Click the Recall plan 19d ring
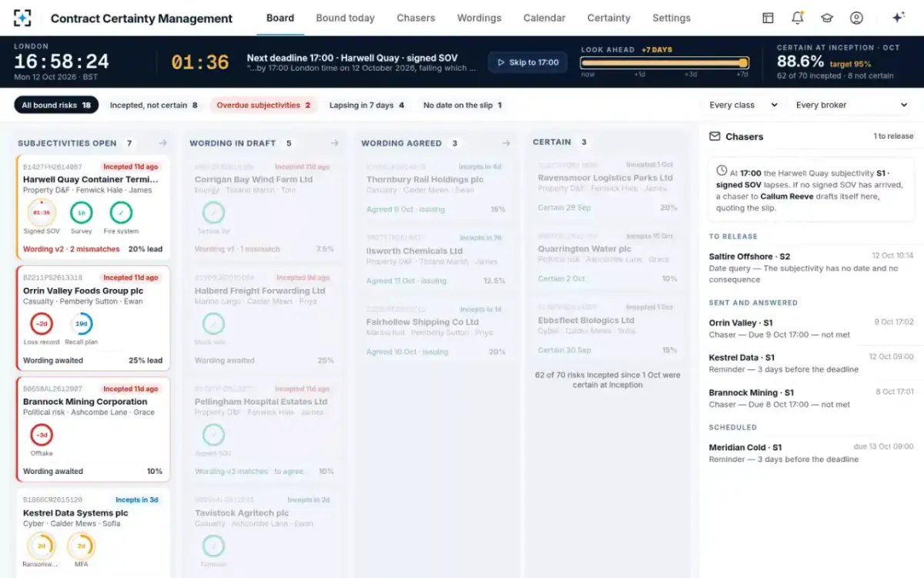The height and width of the screenshot is (578, 924). 81,324
